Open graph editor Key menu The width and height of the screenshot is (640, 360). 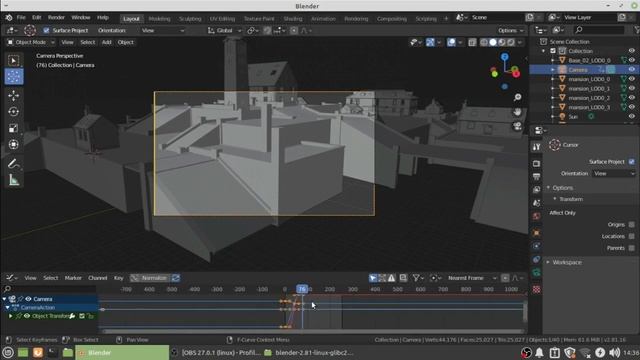pos(118,278)
